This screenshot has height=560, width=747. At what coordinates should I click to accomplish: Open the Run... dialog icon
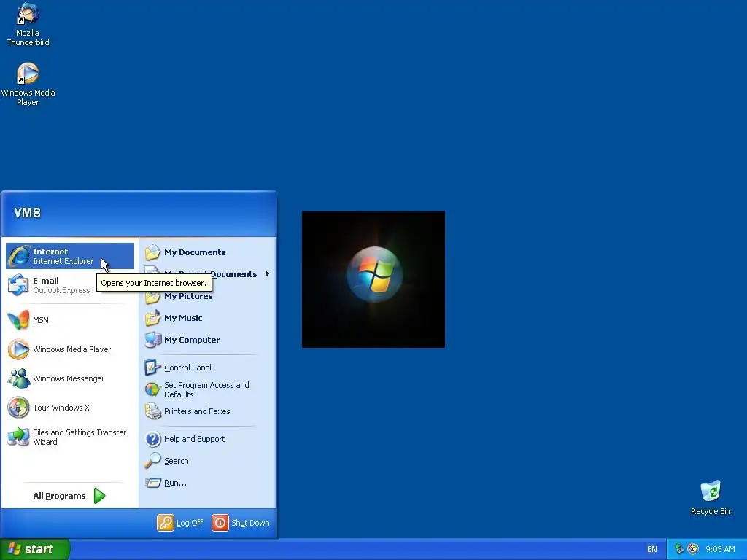pos(153,483)
